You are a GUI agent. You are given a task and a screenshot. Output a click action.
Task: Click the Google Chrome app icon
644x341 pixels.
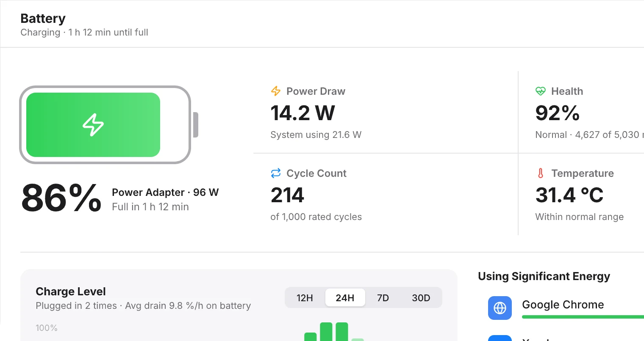pos(500,308)
